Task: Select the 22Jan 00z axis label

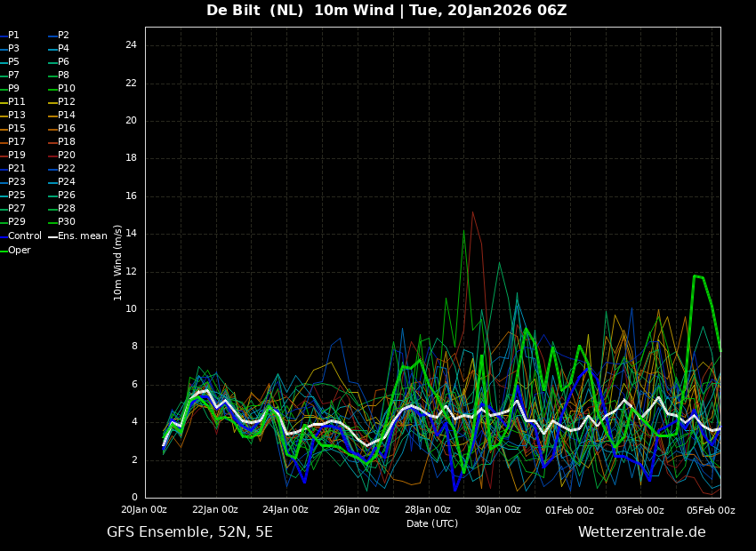Action: tap(215, 510)
